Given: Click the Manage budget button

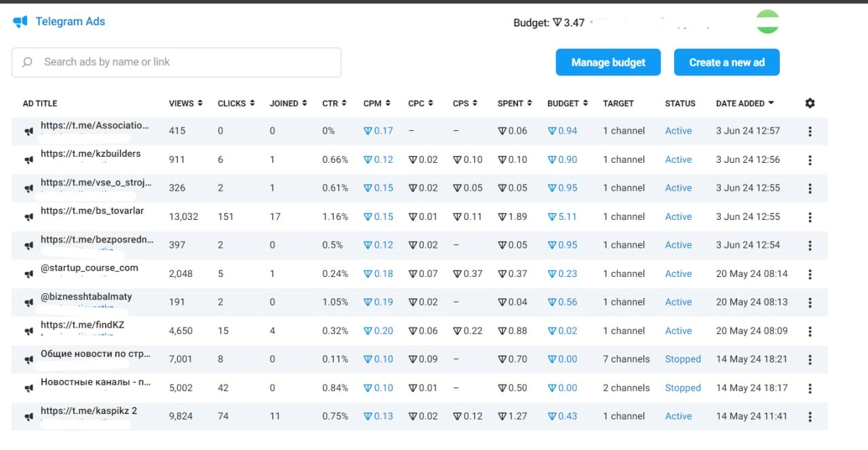Looking at the screenshot, I should [x=608, y=62].
